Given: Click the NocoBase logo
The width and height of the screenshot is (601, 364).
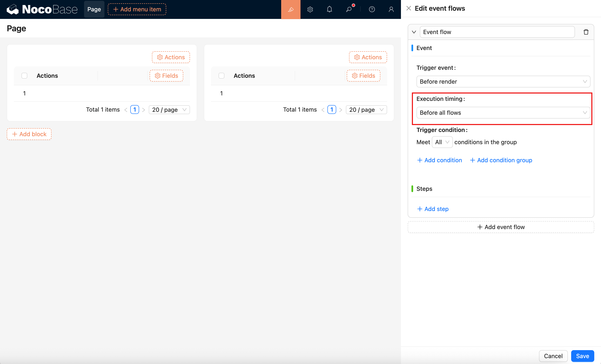Looking at the screenshot, I should (x=42, y=9).
